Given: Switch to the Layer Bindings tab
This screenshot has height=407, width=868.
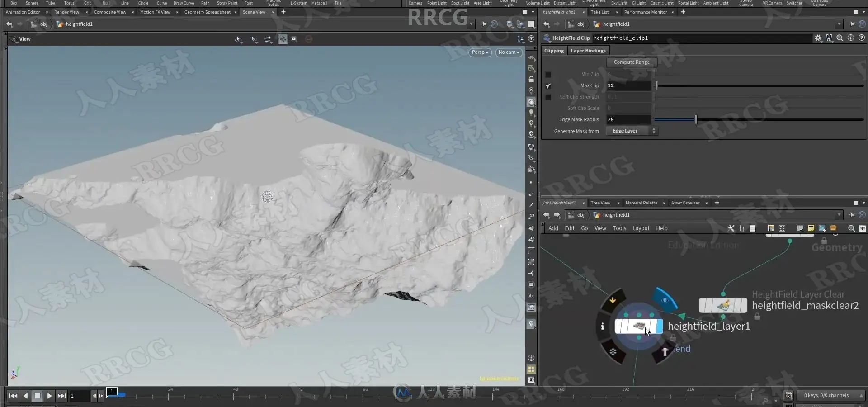Looking at the screenshot, I should [588, 51].
